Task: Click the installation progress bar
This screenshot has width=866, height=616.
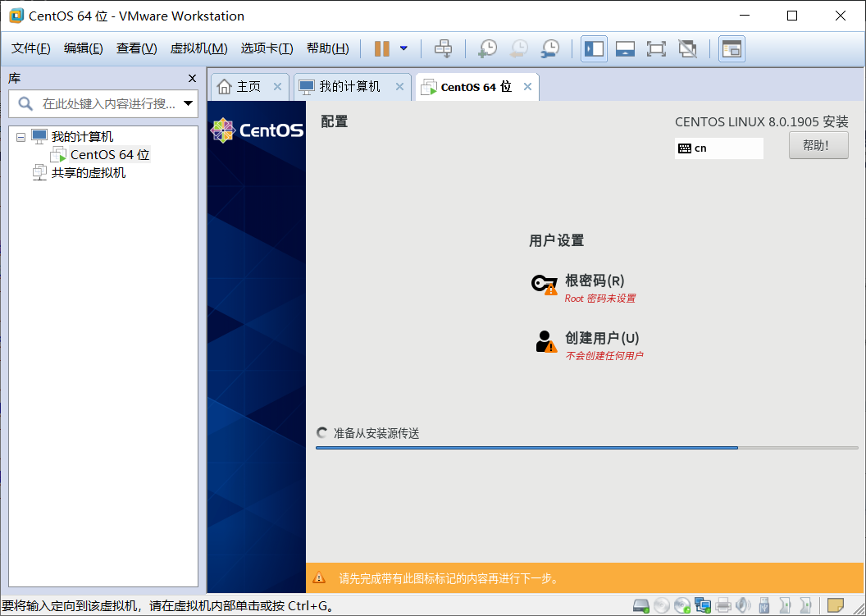Action: click(x=586, y=448)
